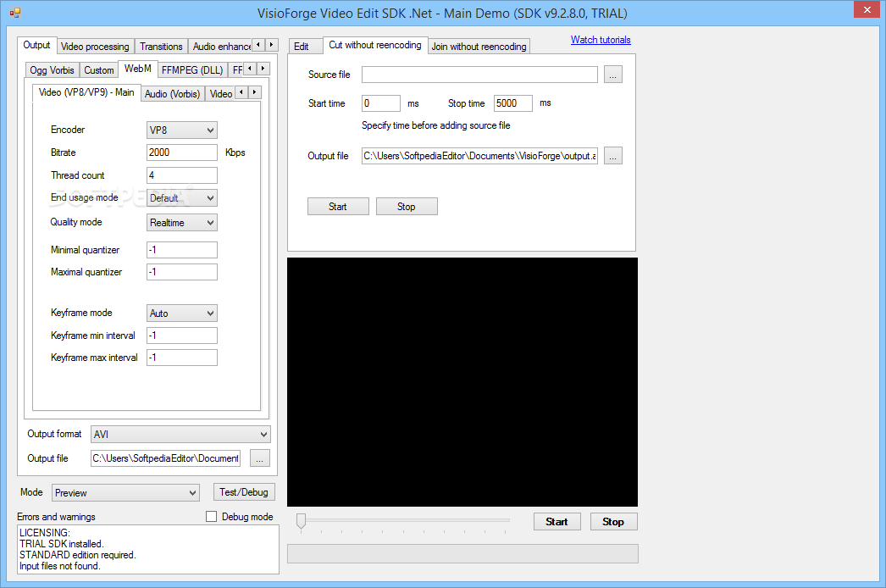The image size is (886, 588).
Task: Open Output format AVI dropdown
Action: [180, 434]
